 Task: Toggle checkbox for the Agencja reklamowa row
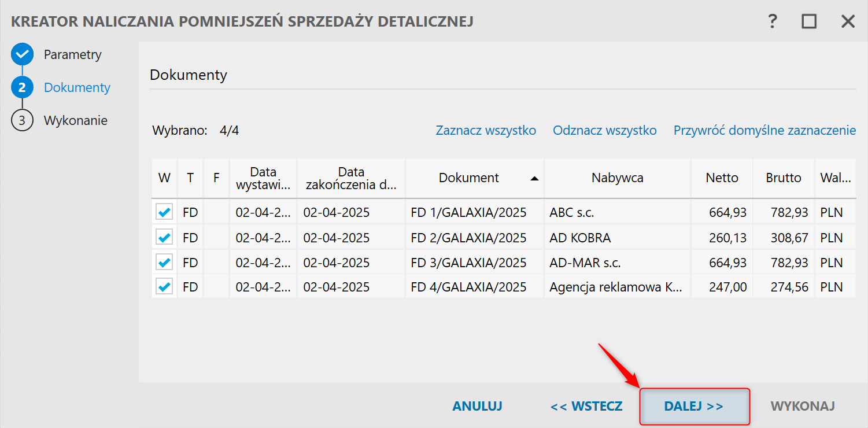pos(164,287)
